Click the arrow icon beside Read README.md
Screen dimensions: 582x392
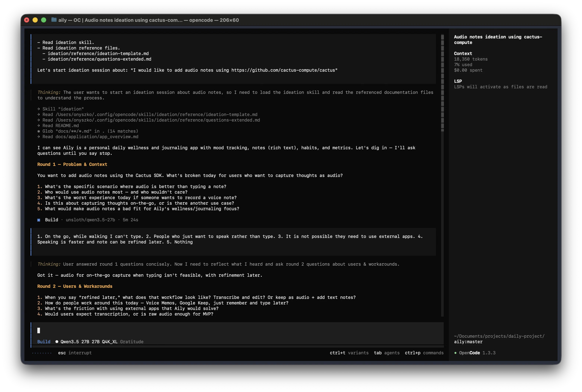[38, 125]
